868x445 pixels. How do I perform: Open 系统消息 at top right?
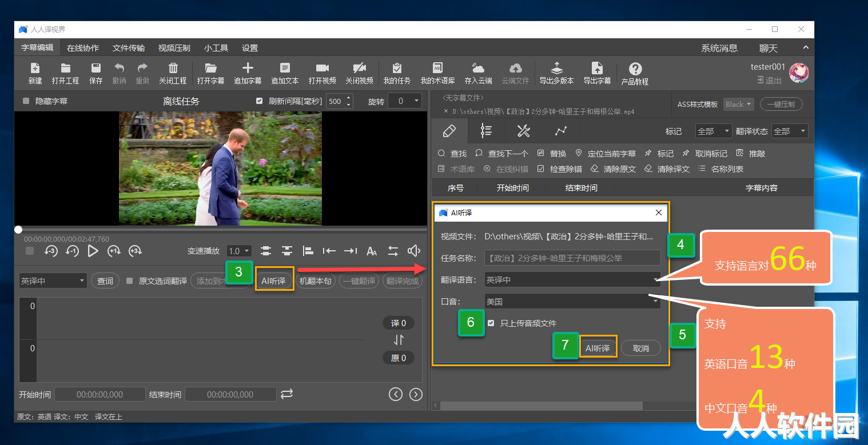[x=719, y=48]
